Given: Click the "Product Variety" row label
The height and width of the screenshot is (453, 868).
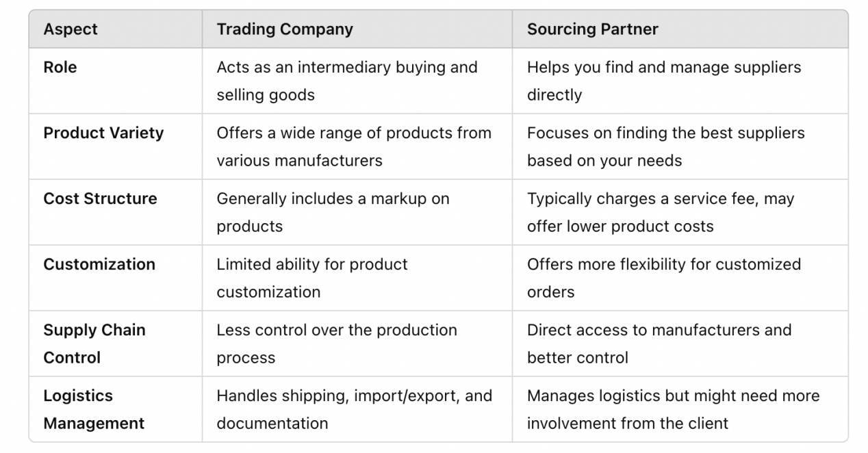Looking at the screenshot, I should click(x=103, y=133).
